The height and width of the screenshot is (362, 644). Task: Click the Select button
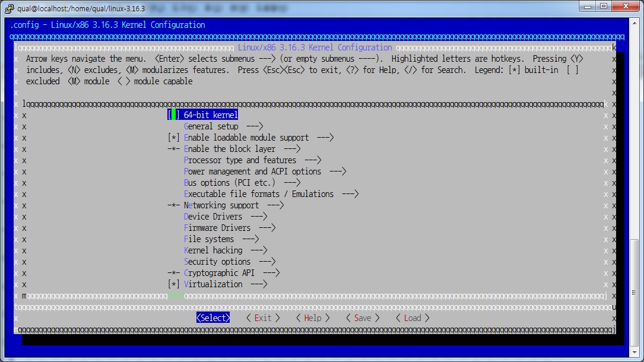pos(213,318)
